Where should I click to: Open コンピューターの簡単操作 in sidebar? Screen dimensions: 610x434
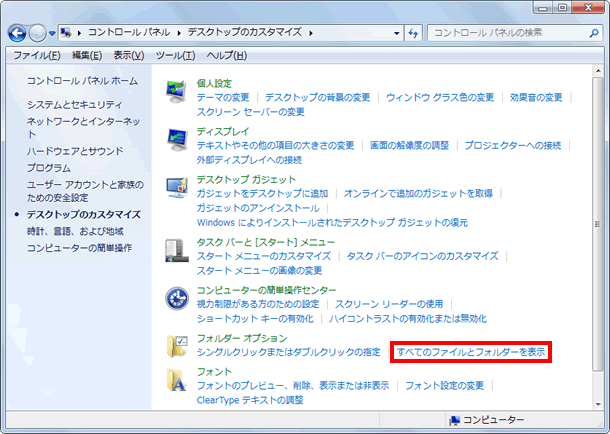point(79,248)
